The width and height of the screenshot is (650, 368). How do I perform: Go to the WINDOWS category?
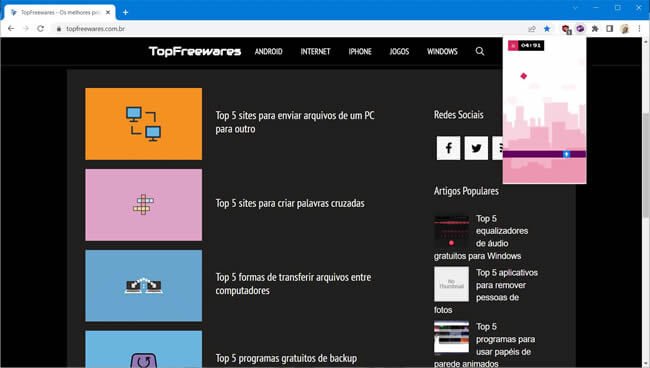[x=442, y=51]
